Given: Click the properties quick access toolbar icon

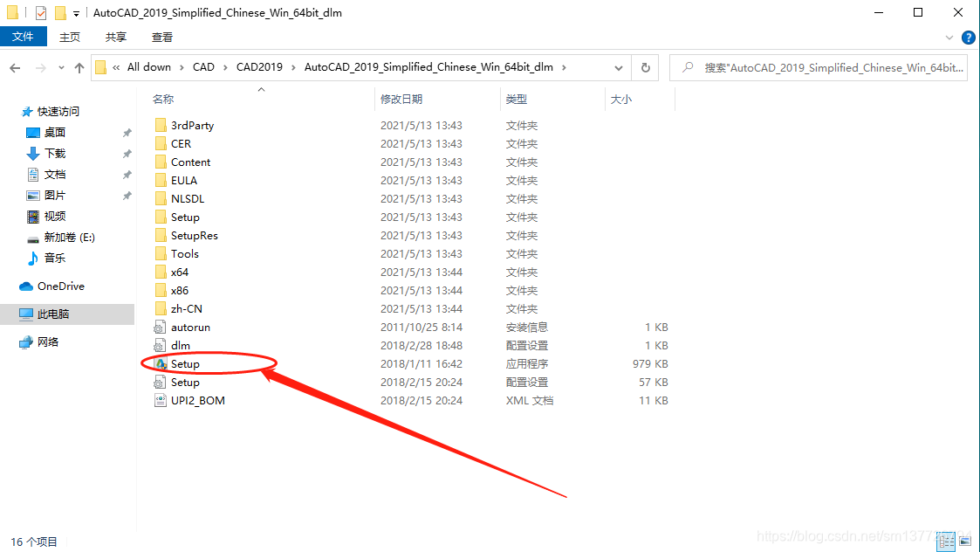Looking at the screenshot, I should click(x=41, y=12).
